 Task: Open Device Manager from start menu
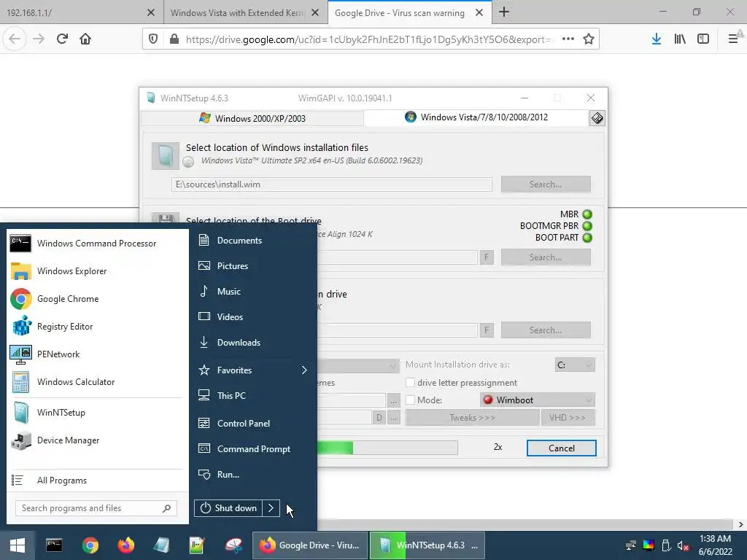(x=96, y=440)
